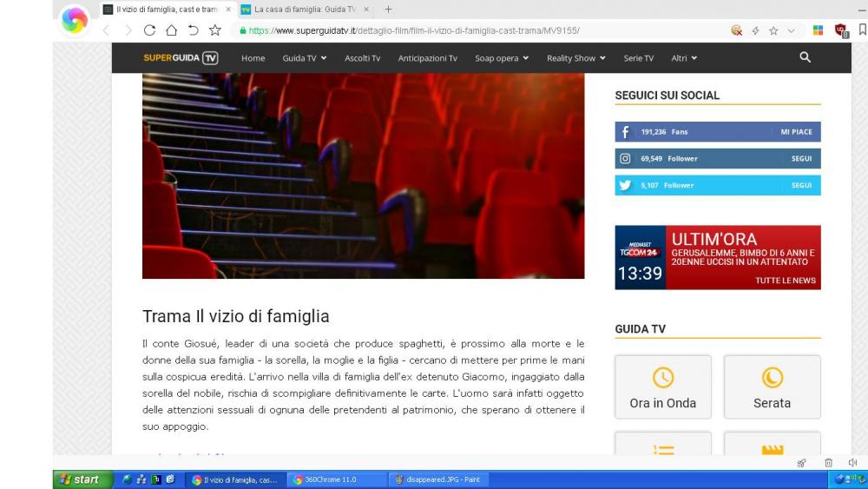Click '5,107 Follower' count text
Screen dimensions: 868x489
[667, 185]
